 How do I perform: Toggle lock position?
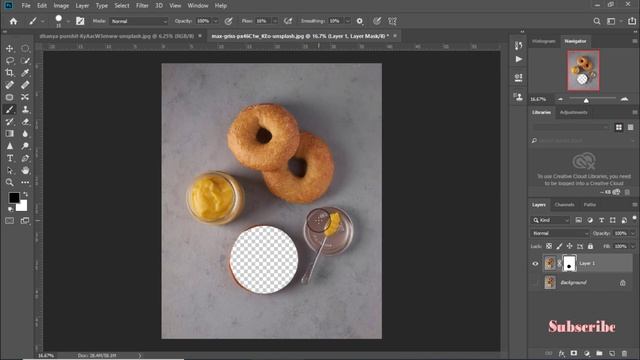[569, 246]
